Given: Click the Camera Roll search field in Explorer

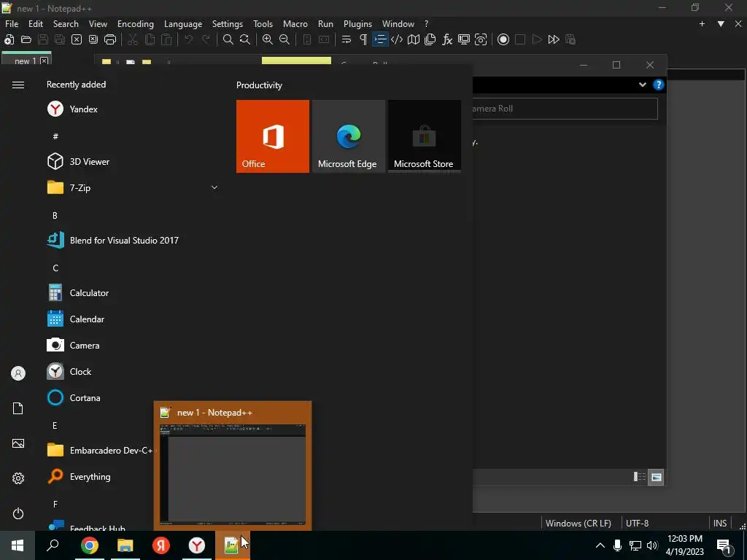Looking at the screenshot, I should [565, 109].
